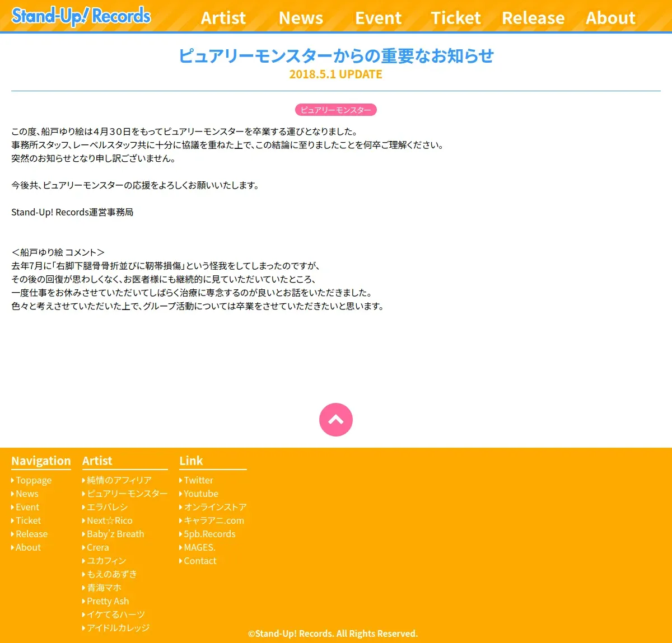Open オンラインストア link in footer

(x=213, y=507)
